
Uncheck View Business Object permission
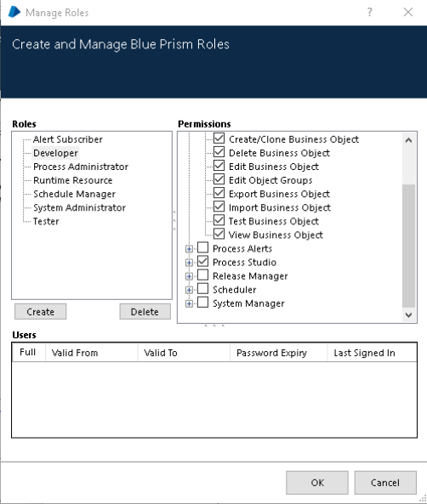coord(219,234)
